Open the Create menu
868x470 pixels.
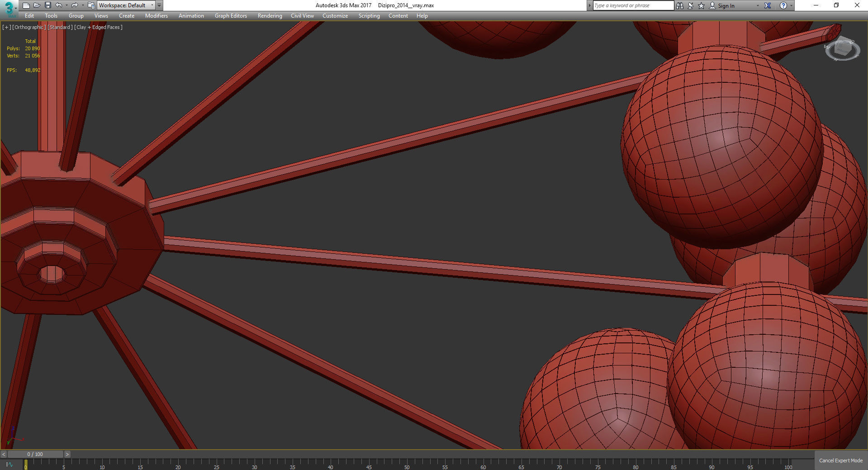[x=127, y=16]
